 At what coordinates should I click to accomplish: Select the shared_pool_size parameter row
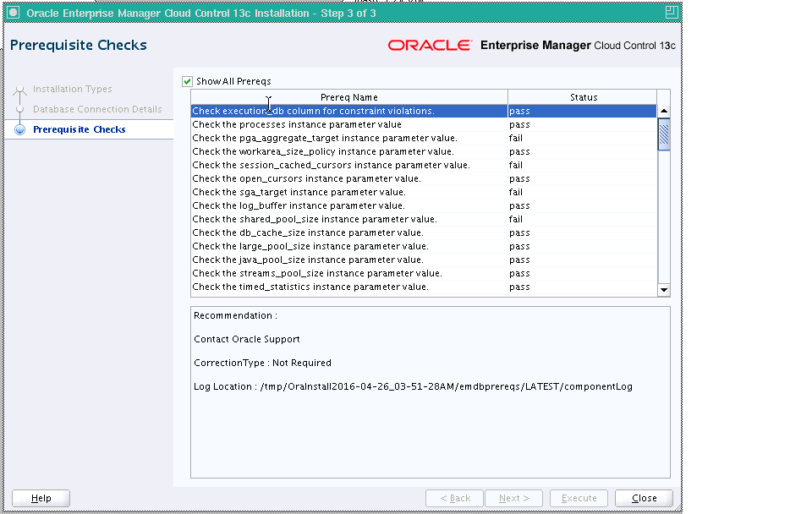pyautogui.click(x=424, y=219)
